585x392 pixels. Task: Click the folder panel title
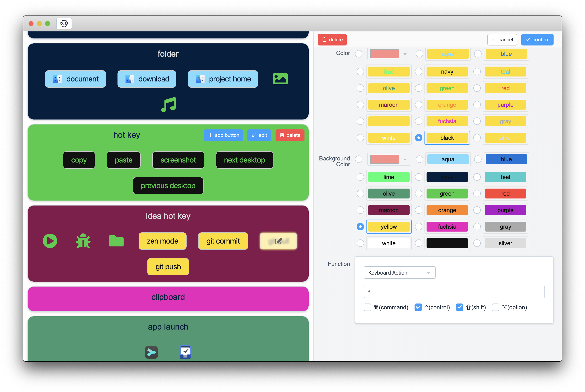[168, 54]
